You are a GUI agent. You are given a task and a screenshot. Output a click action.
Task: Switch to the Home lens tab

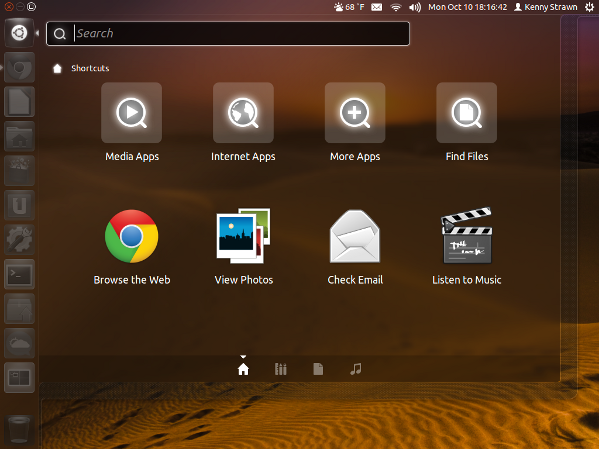243,369
